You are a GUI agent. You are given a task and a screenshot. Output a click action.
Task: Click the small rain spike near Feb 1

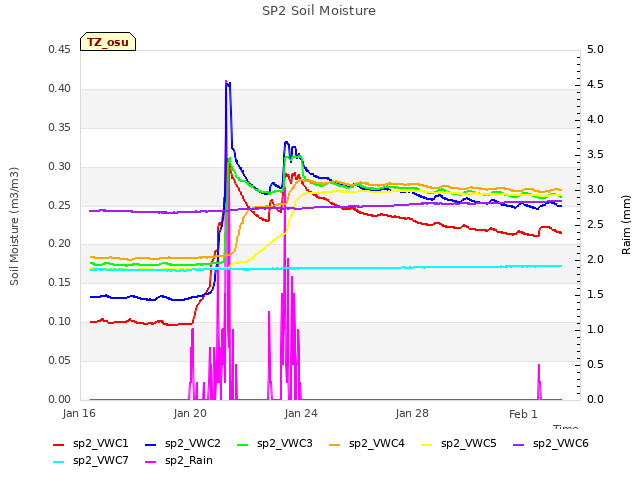[x=539, y=382]
